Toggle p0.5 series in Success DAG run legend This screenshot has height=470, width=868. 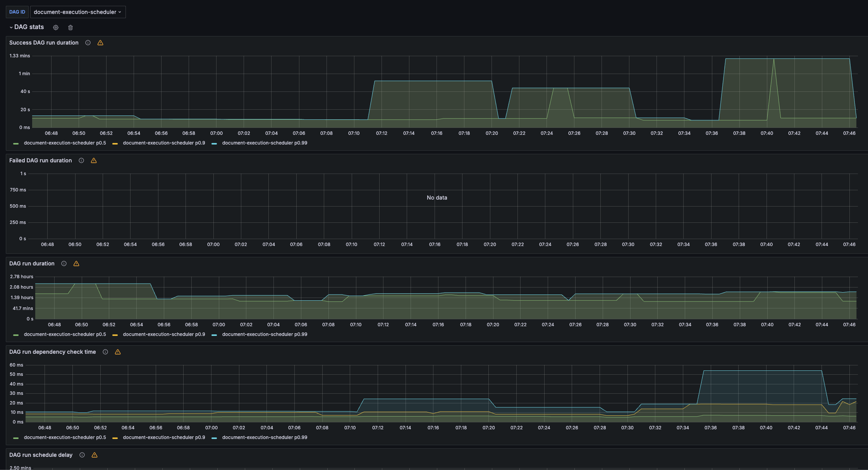point(65,143)
